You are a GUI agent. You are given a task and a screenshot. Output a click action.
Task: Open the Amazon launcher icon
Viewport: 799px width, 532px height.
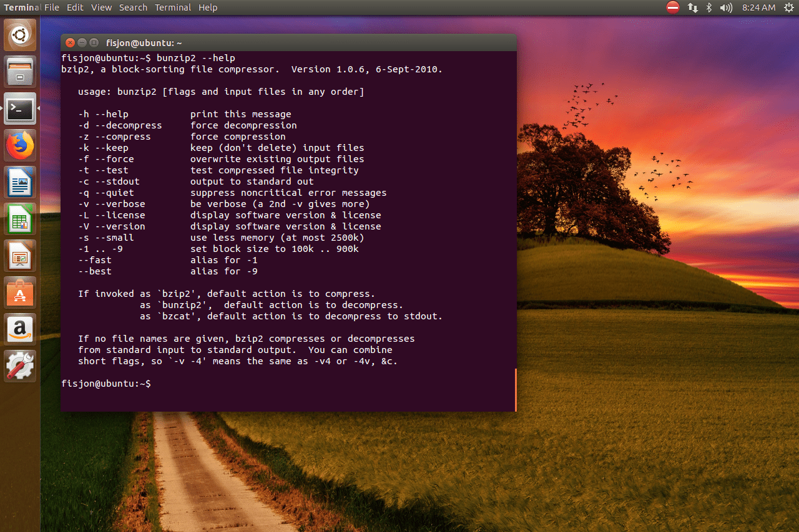point(20,329)
